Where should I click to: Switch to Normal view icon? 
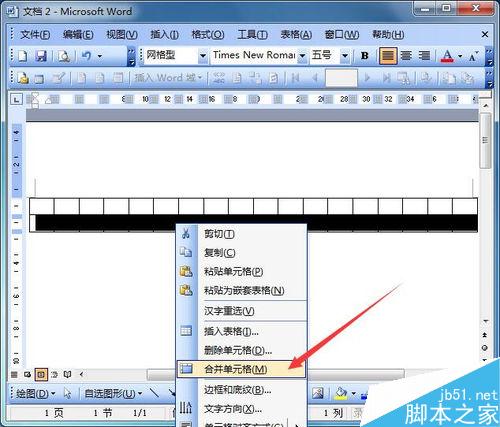(x=14, y=375)
